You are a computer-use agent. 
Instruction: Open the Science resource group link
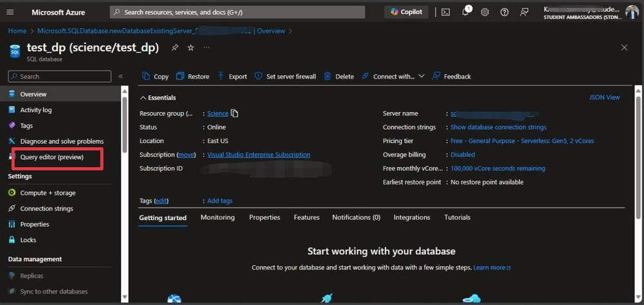click(x=218, y=113)
